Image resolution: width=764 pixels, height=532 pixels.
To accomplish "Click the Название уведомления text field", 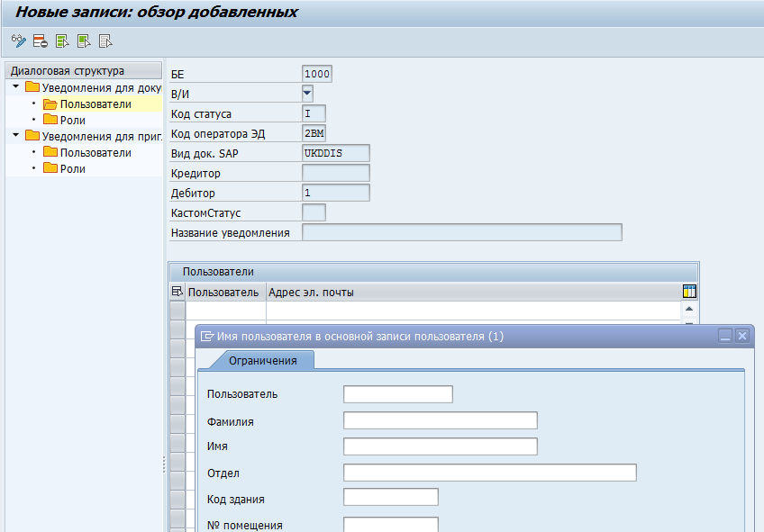I will [461, 232].
